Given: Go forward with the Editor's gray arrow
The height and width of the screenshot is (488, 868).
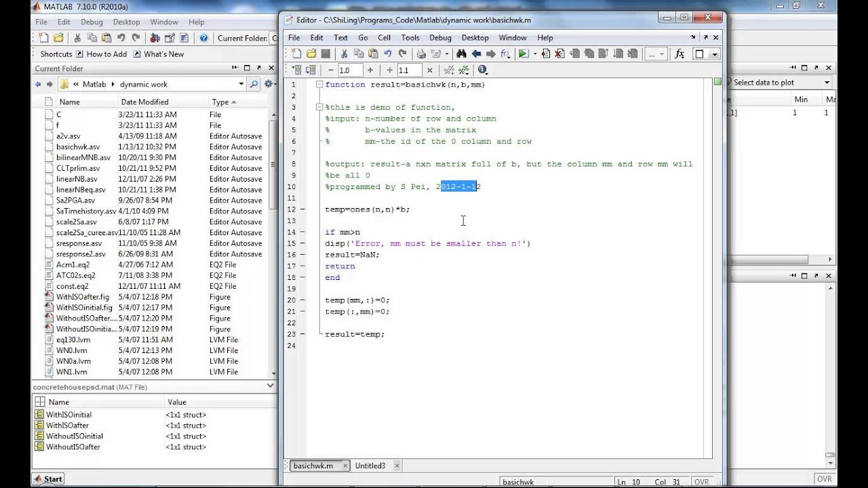Looking at the screenshot, I should pos(490,54).
